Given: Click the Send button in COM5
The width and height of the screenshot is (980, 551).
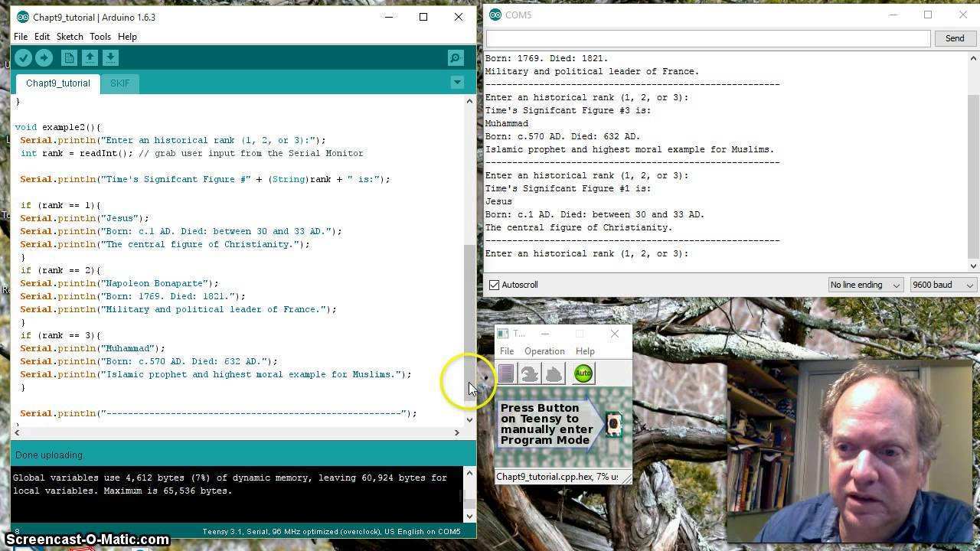Looking at the screenshot, I should point(954,38).
